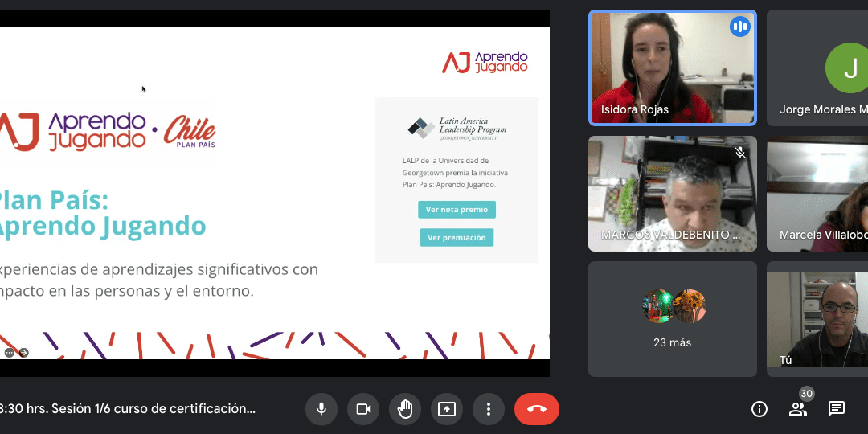Click muted microphone icon on Marcos's tile
The height and width of the screenshot is (434, 868).
point(739,153)
